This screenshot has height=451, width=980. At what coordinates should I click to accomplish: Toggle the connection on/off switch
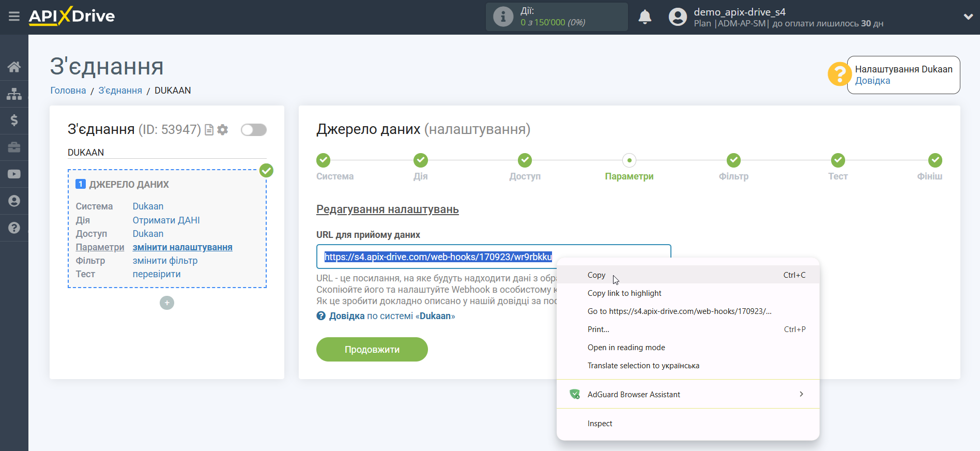click(254, 130)
